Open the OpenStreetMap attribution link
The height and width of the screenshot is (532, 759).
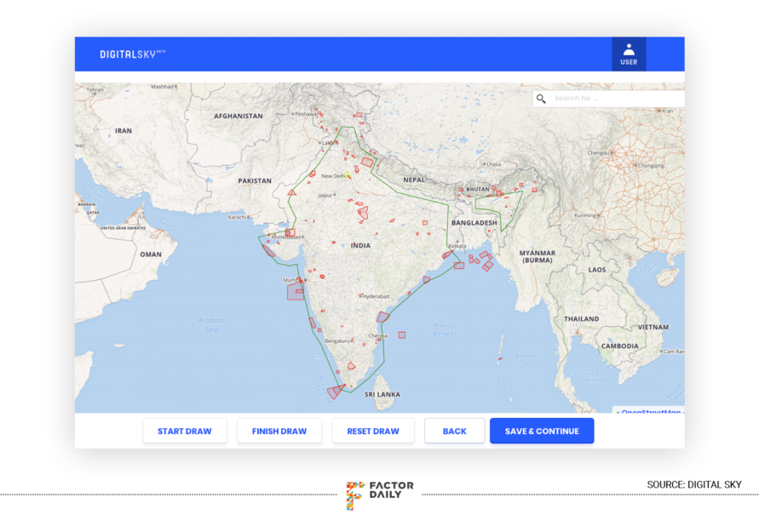point(650,412)
